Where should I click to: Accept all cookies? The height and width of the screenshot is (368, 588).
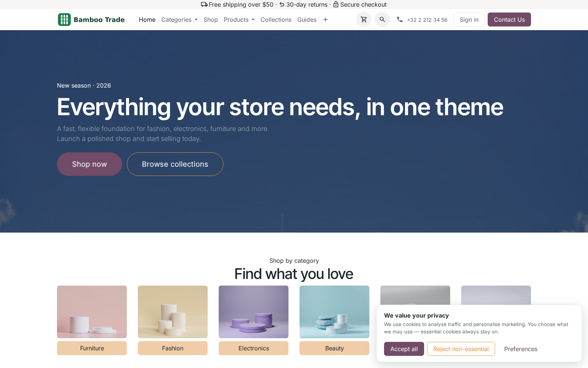(x=404, y=349)
